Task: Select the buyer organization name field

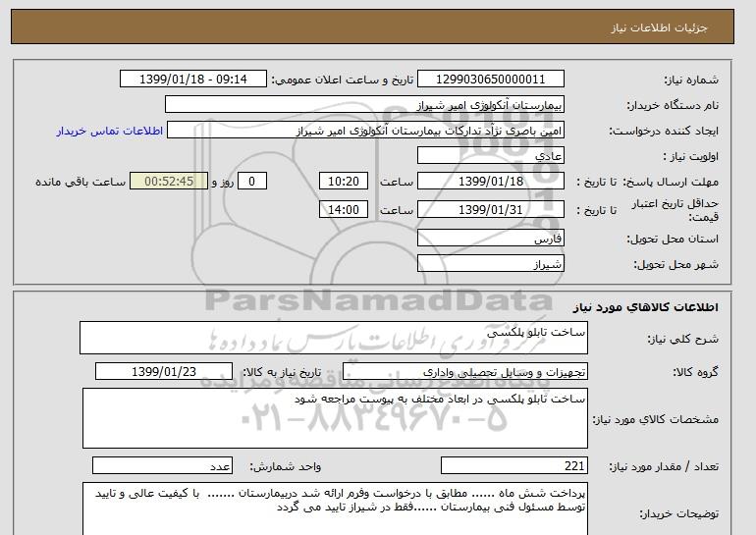Action: (x=364, y=105)
